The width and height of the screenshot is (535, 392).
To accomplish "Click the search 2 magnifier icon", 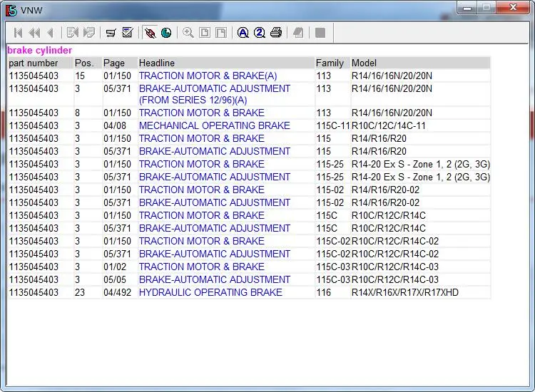I will [260, 33].
